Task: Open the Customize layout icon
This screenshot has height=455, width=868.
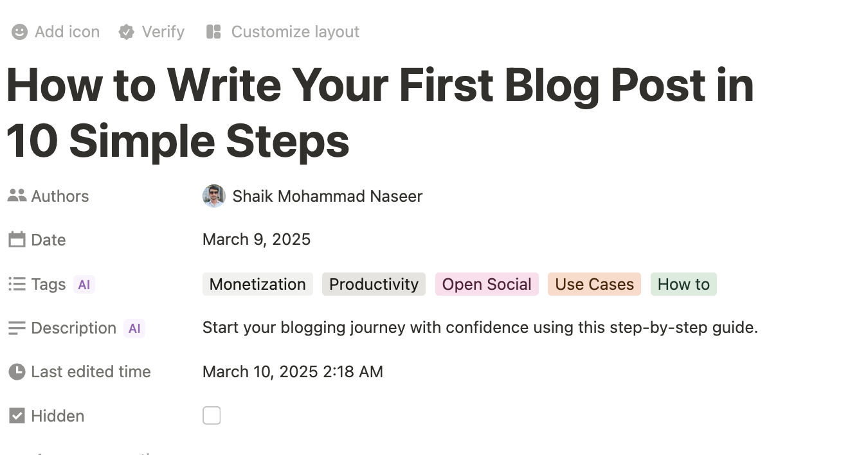Action: (x=213, y=31)
